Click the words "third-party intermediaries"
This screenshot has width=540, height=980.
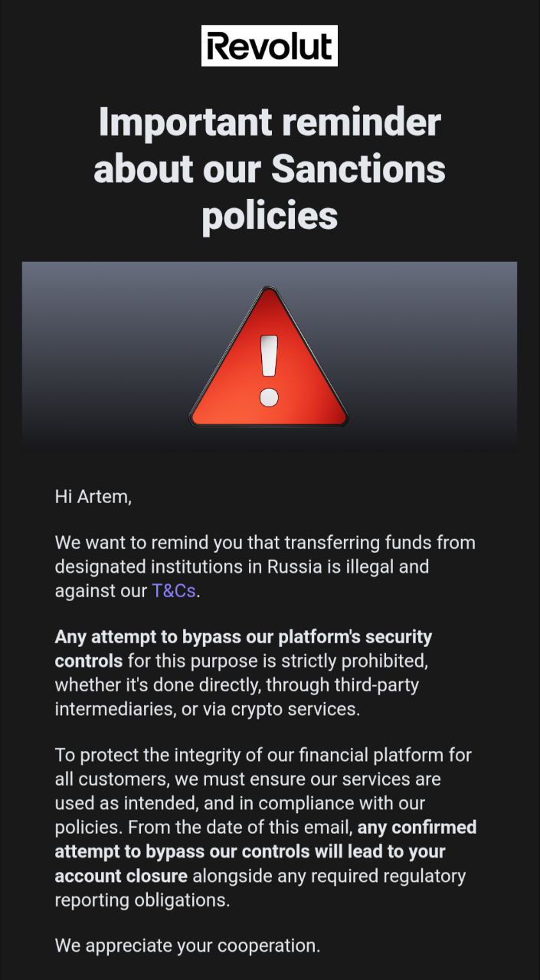[237, 697]
